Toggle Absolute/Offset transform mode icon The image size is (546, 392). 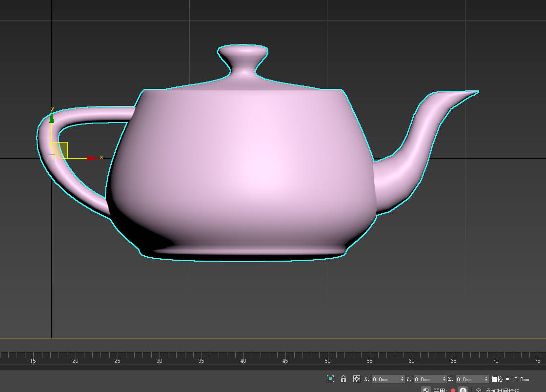tap(357, 379)
